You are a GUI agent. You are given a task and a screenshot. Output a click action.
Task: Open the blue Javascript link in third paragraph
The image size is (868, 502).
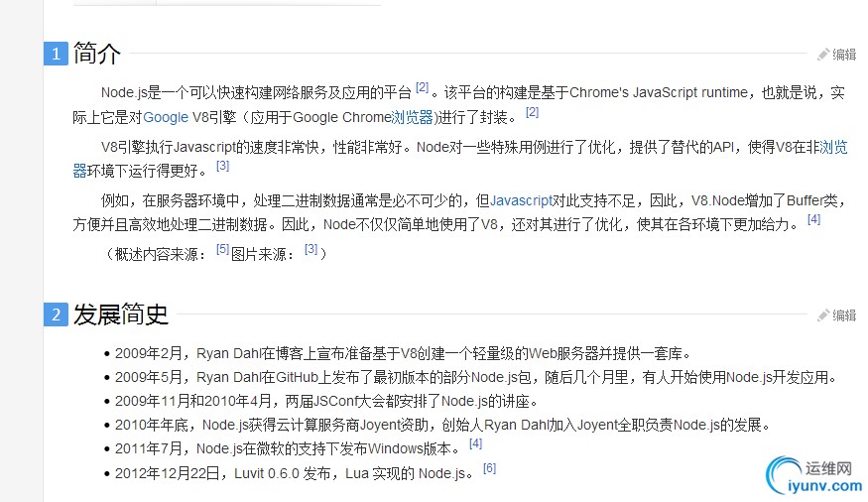[x=521, y=200]
